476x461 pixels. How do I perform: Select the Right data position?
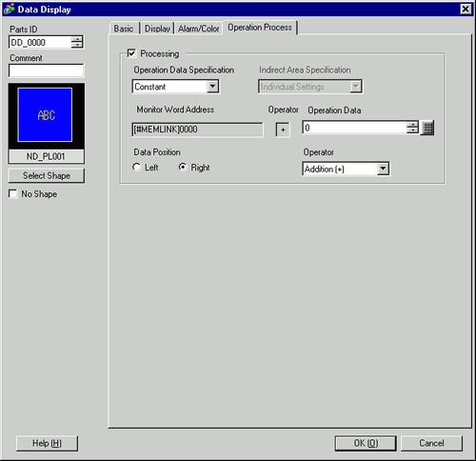pyautogui.click(x=183, y=167)
